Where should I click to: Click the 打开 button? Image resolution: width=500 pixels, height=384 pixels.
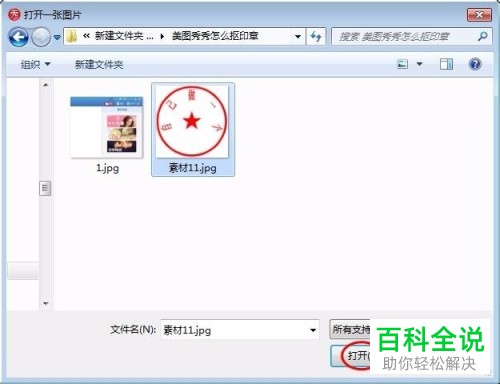pyautogui.click(x=351, y=356)
